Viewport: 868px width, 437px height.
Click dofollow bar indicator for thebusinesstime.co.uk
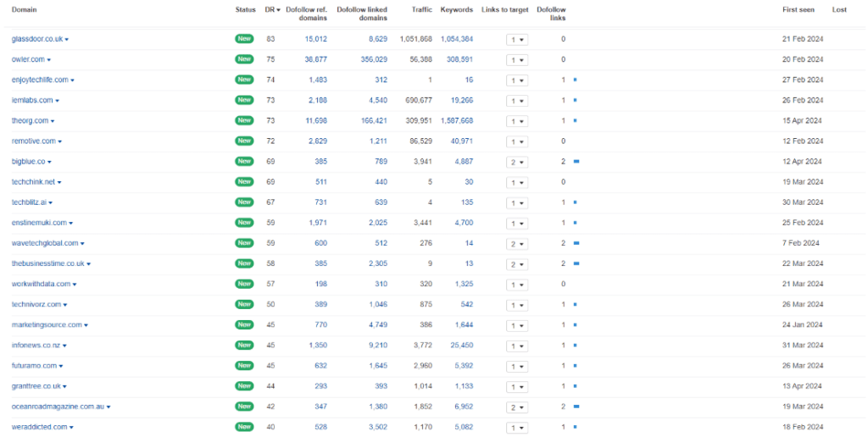click(x=576, y=264)
